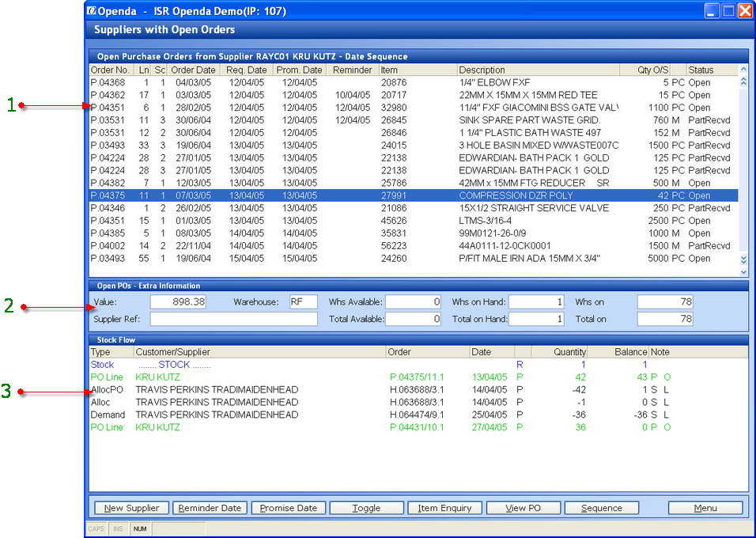Screen dimensions: 756x538
Task: Click the Total Available field
Action: (414, 319)
